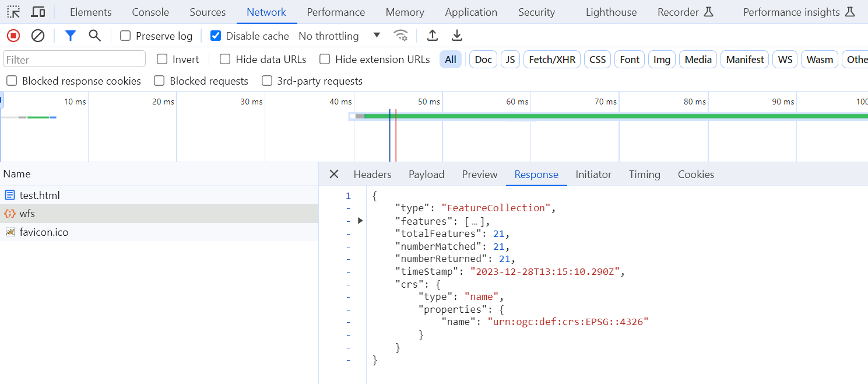The width and height of the screenshot is (868, 384).
Task: Activate the inspect element picker icon
Action: click(13, 12)
